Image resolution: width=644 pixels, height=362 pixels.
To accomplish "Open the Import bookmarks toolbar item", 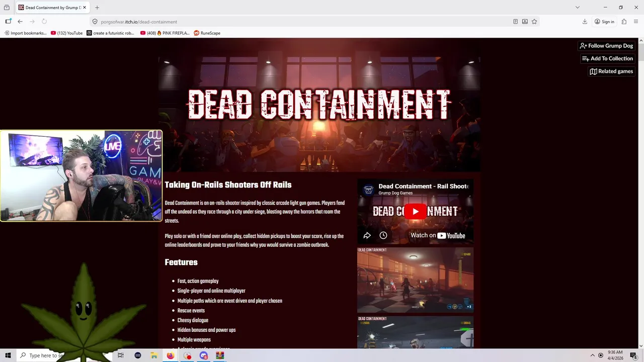I will tap(25, 33).
